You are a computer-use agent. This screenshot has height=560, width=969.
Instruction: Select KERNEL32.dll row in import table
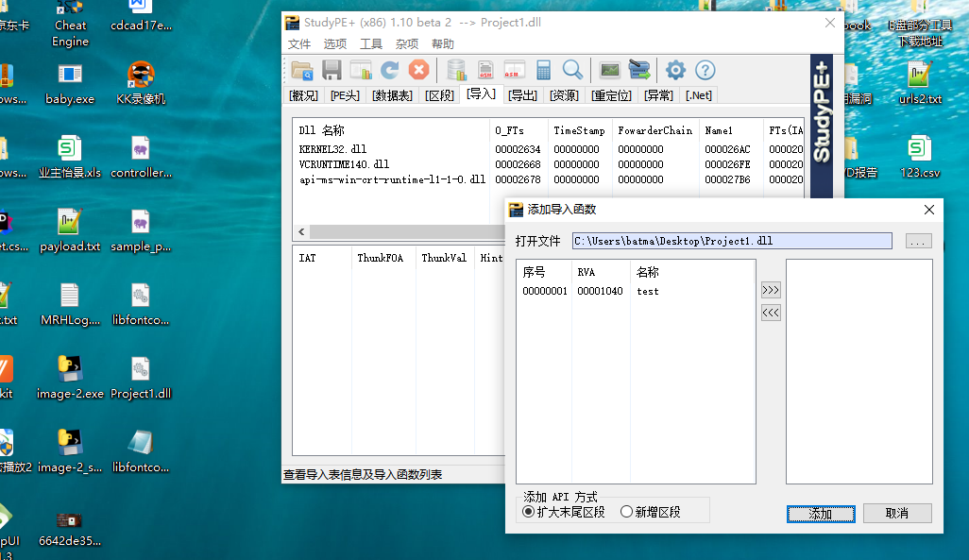(x=548, y=149)
